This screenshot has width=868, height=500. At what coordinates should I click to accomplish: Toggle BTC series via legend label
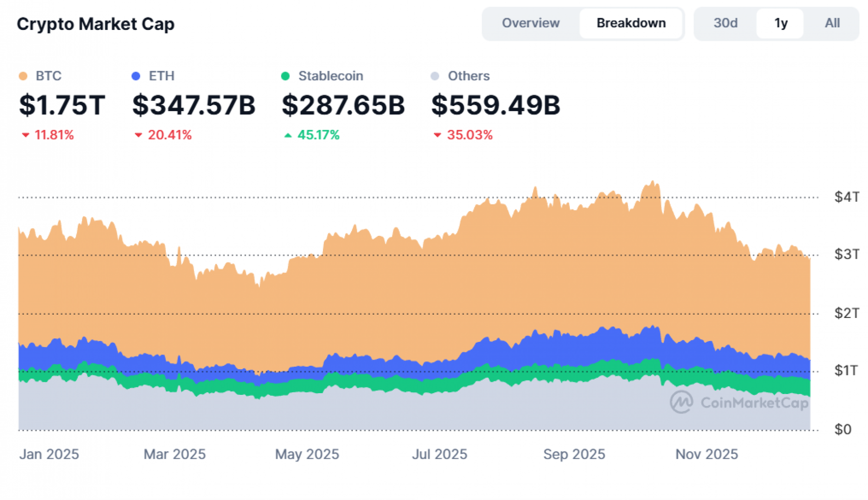click(49, 76)
